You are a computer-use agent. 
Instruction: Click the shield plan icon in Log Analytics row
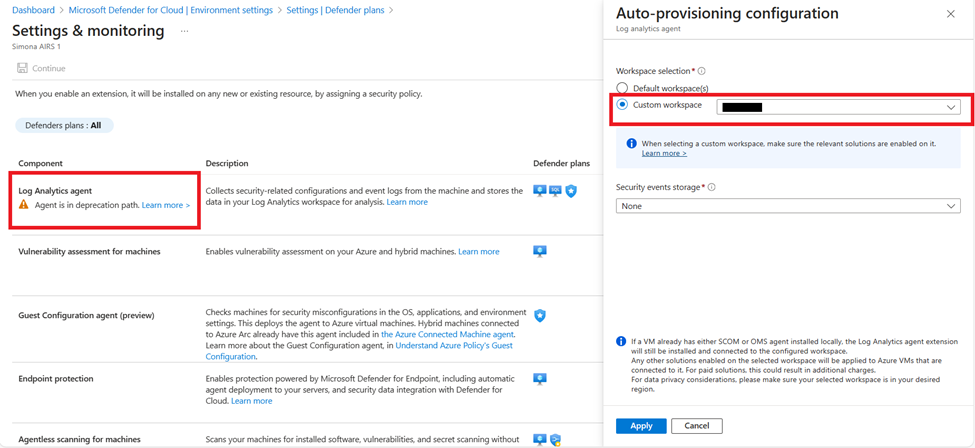571,192
